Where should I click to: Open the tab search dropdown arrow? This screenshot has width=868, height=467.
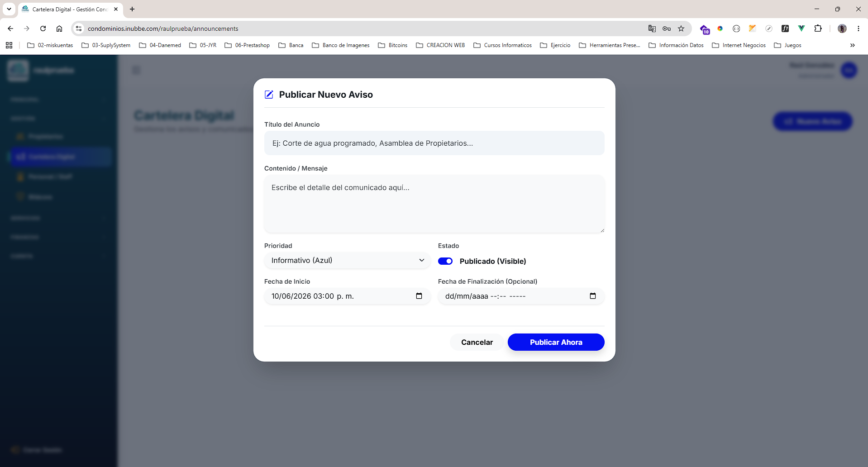point(9,9)
